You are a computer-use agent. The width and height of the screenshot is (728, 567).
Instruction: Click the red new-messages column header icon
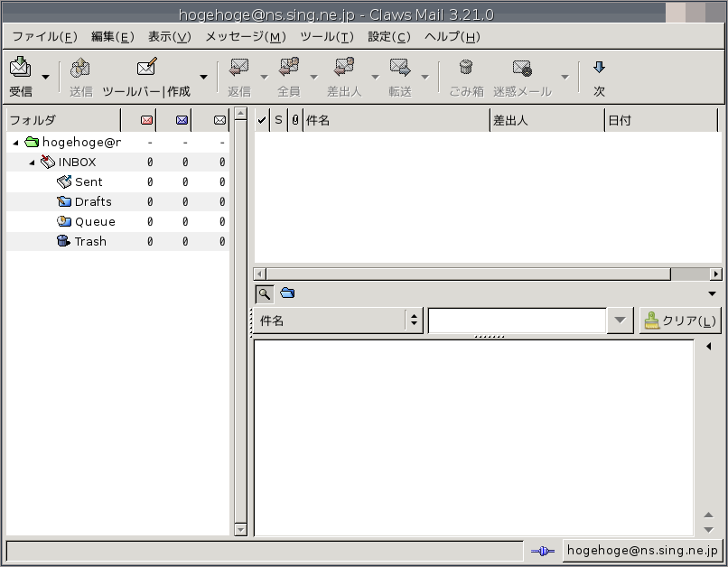tap(146, 120)
